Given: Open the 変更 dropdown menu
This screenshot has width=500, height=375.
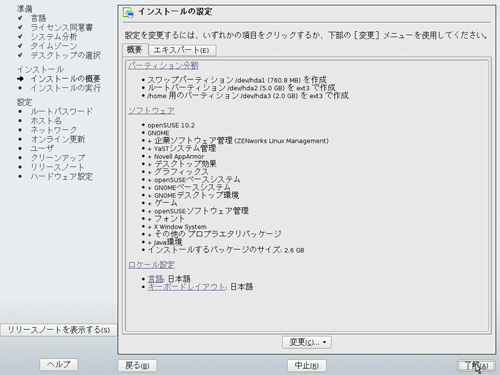Looking at the screenshot, I should click(307, 342).
